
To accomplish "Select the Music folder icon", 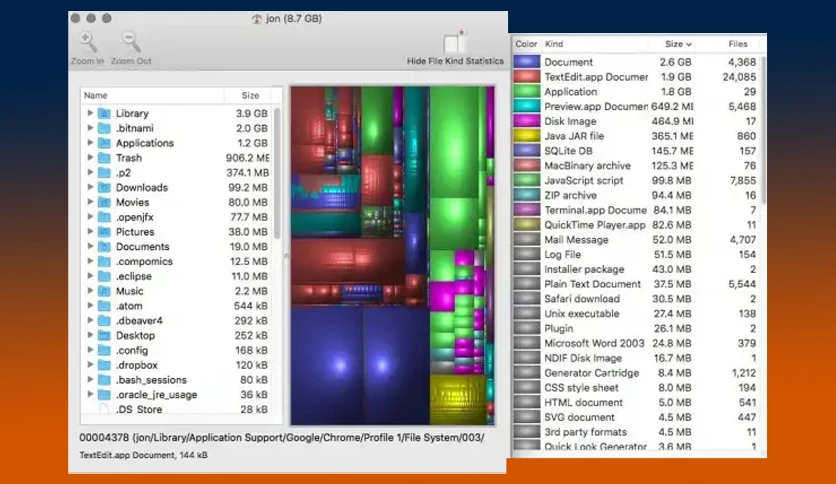I will click(x=104, y=291).
